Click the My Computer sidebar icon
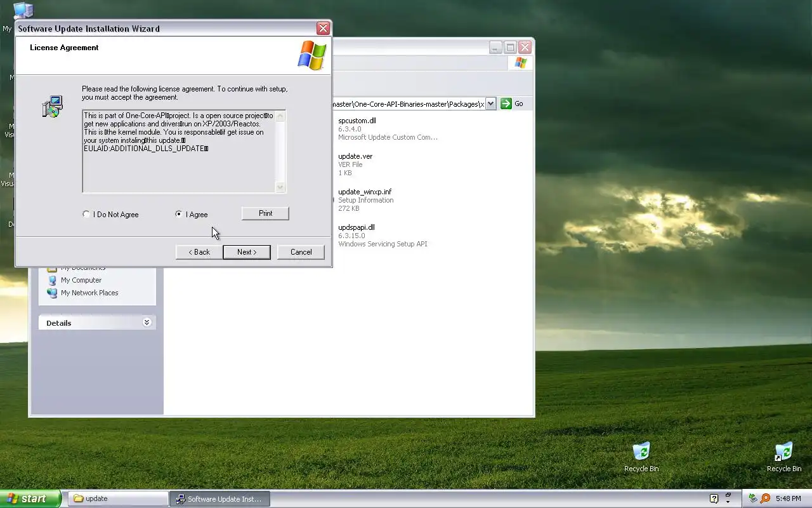Viewport: 812px width, 508px height. click(52, 280)
